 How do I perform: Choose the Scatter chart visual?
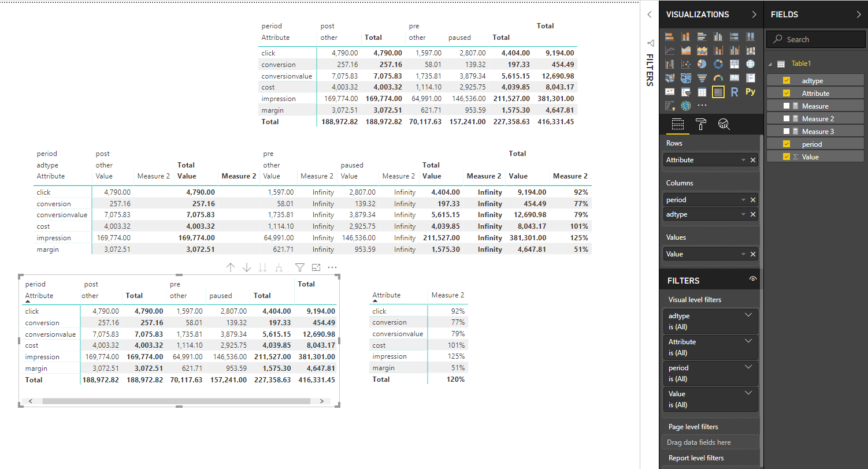click(686, 64)
